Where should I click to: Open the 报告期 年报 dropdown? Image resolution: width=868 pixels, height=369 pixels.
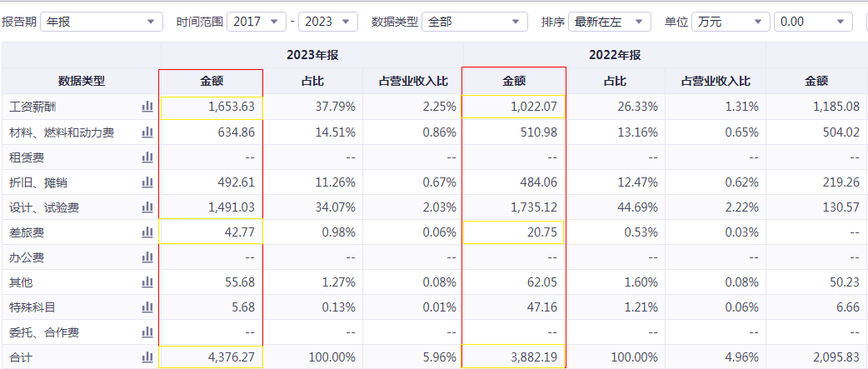101,22
